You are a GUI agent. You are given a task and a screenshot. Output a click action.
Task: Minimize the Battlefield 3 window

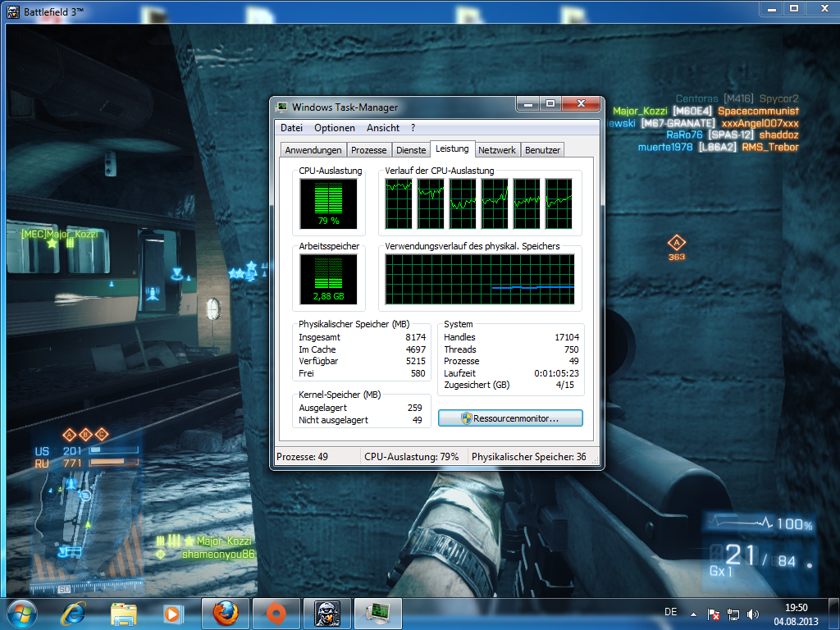772,8
